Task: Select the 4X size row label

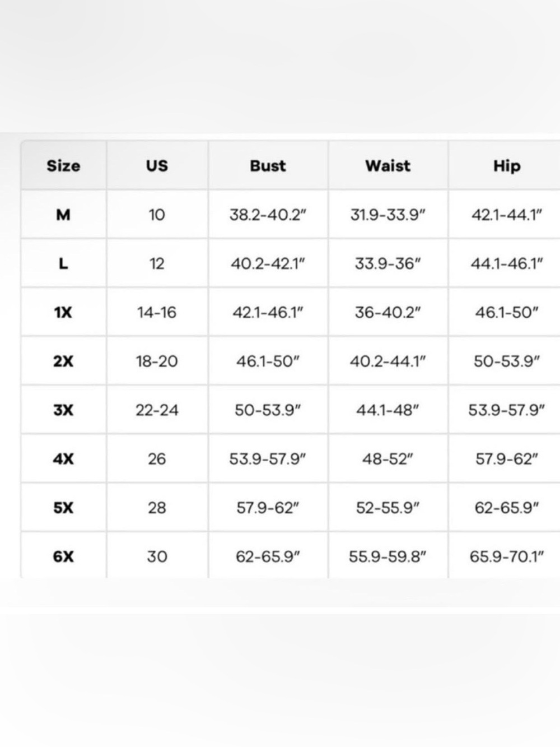Action: [63, 458]
